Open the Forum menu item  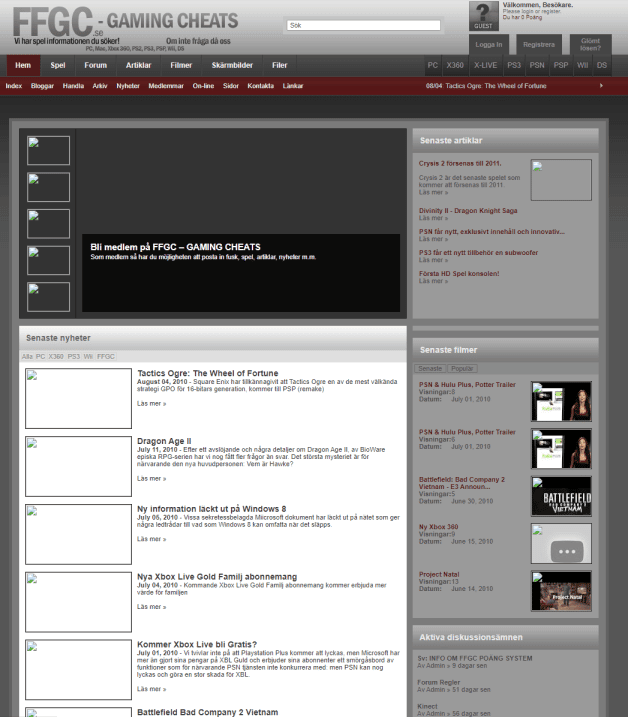[96, 65]
